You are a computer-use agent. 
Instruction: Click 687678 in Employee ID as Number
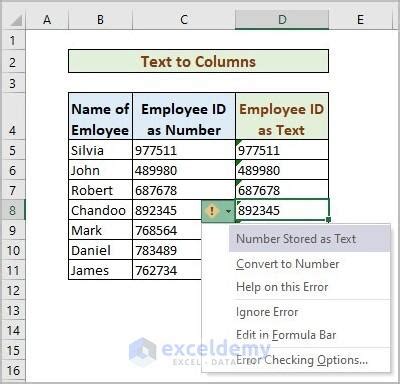pos(184,190)
